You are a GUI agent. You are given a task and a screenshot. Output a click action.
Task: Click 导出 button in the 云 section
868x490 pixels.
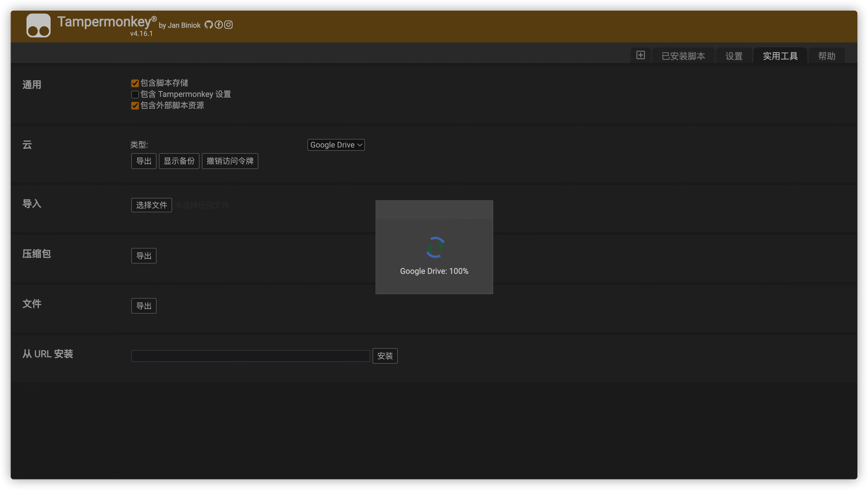coord(144,161)
